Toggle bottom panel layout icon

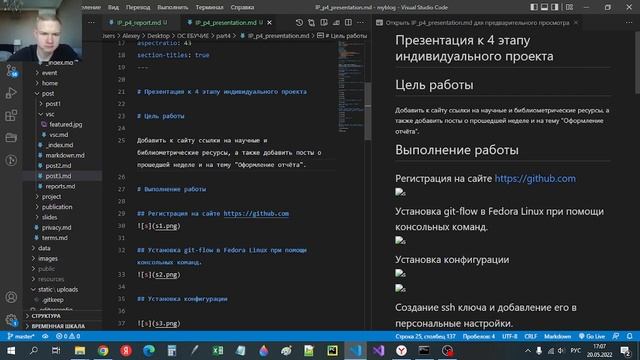[544, 7]
